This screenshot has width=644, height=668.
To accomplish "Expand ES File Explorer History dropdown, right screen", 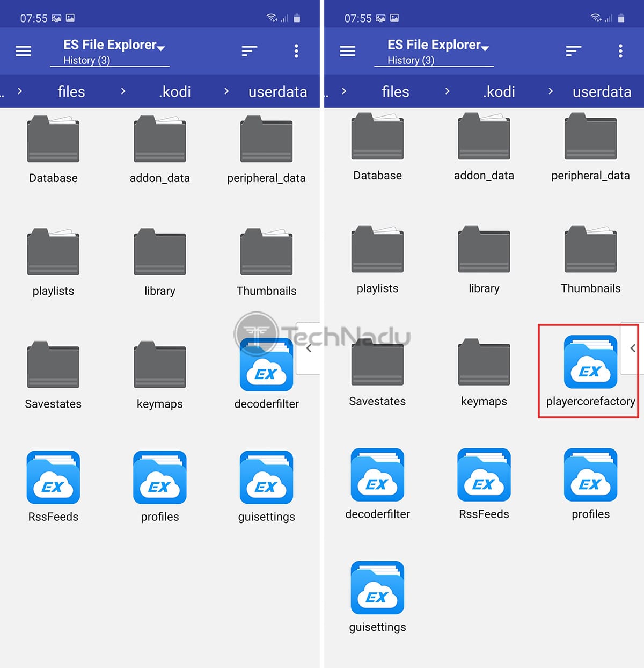I will [x=434, y=52].
